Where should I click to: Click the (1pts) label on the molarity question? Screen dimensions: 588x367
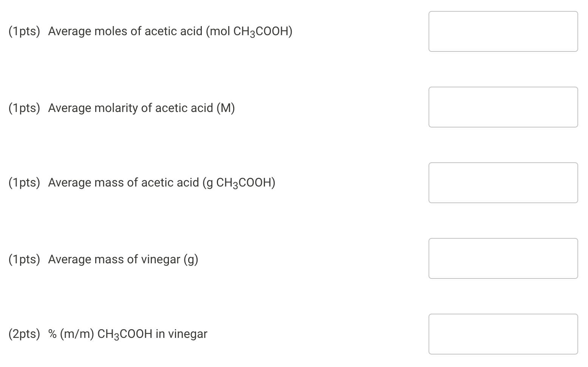(x=24, y=108)
